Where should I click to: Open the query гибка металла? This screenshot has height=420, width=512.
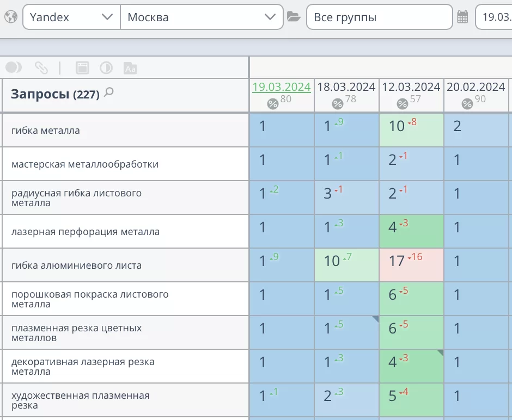pos(46,131)
